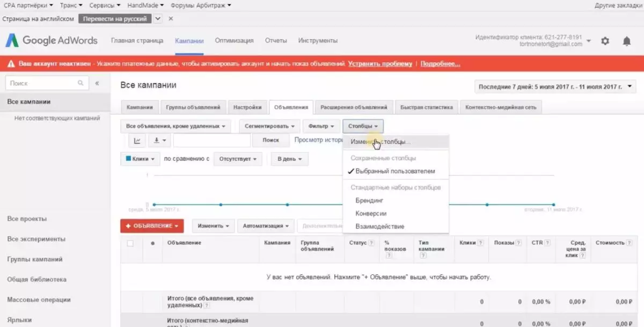This screenshot has height=327, width=644.
Task: Select Изменить столбцы menu item
Action: (396, 142)
